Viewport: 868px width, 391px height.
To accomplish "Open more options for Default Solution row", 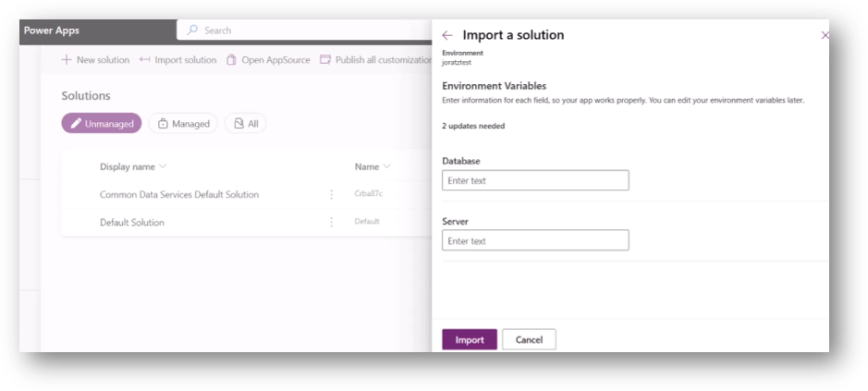I will point(331,222).
